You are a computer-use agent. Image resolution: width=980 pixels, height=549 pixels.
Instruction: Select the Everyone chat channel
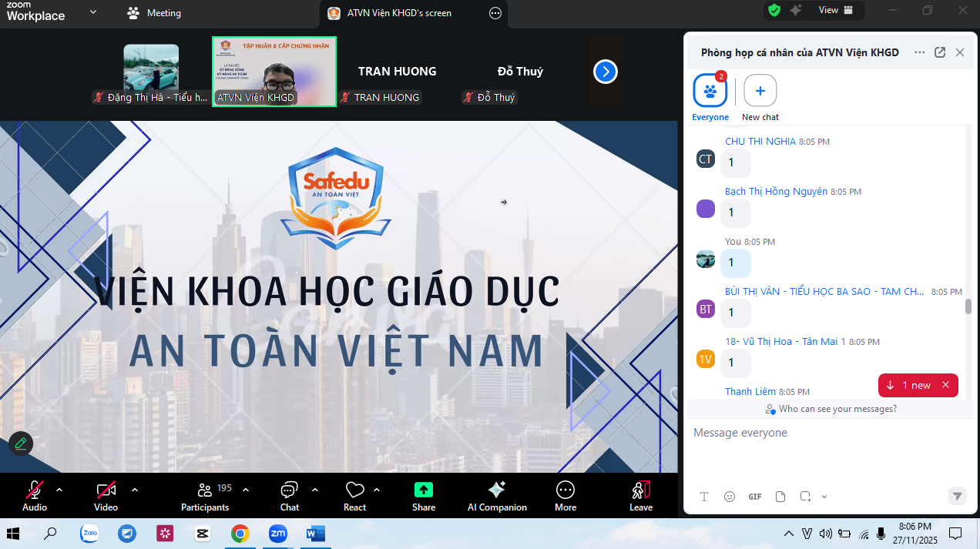point(710,92)
